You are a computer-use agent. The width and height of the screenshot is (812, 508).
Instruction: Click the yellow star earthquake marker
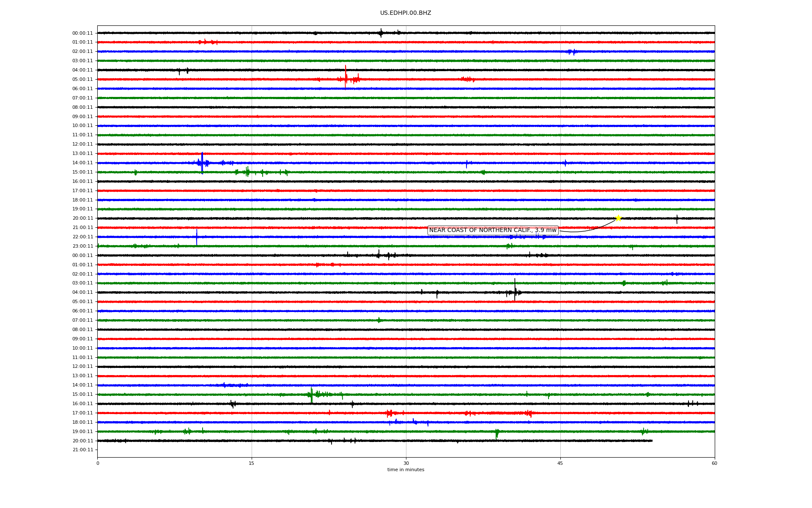[x=618, y=218]
